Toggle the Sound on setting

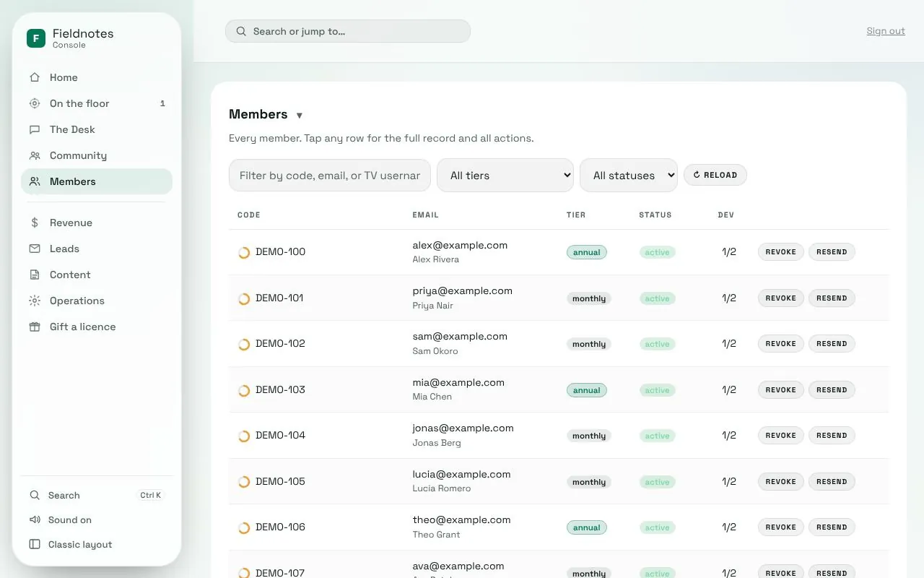tap(97, 520)
